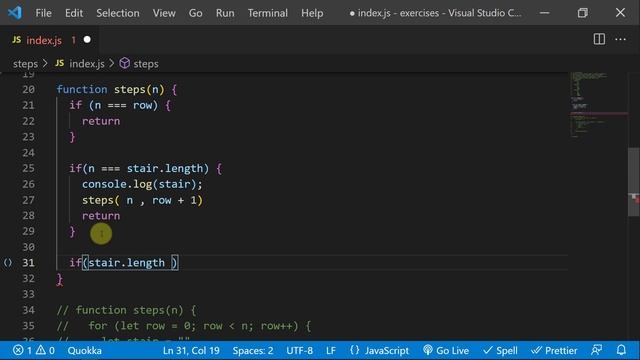Click the cube symbol icon in breadcrumbs

point(124,63)
